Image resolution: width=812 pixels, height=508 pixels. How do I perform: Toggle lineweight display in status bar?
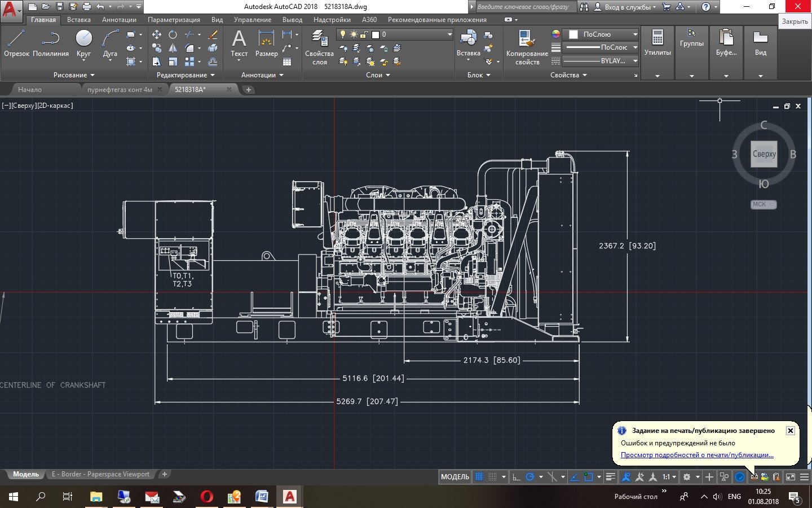pyautogui.click(x=610, y=477)
